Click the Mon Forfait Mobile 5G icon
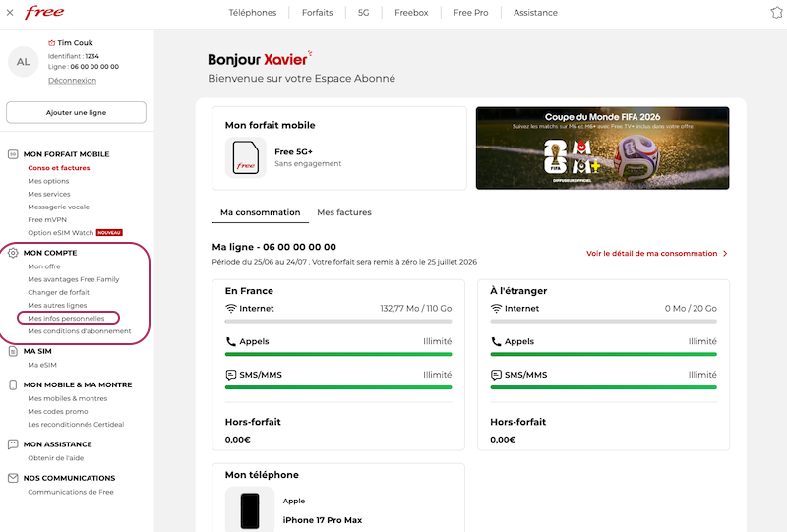This screenshot has width=787, height=532. point(13,154)
